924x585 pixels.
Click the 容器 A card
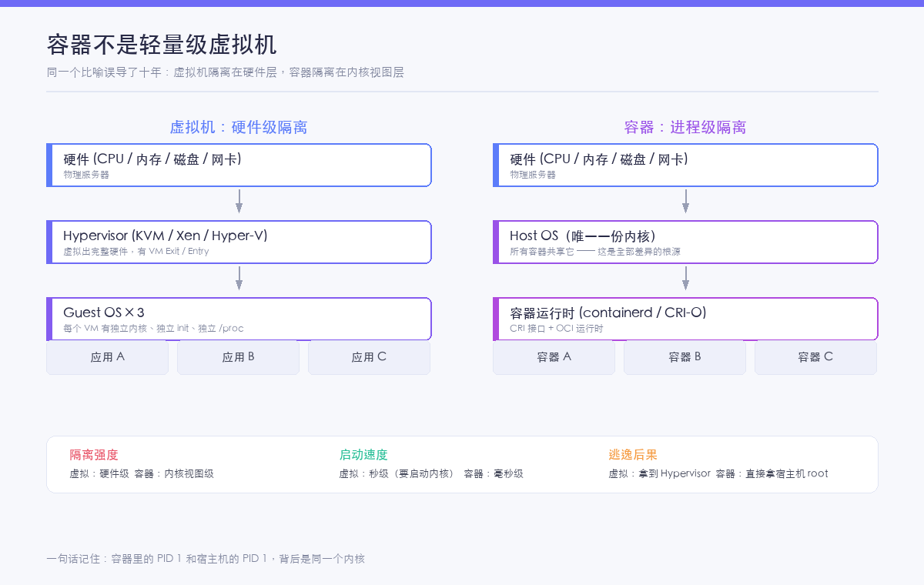click(554, 357)
